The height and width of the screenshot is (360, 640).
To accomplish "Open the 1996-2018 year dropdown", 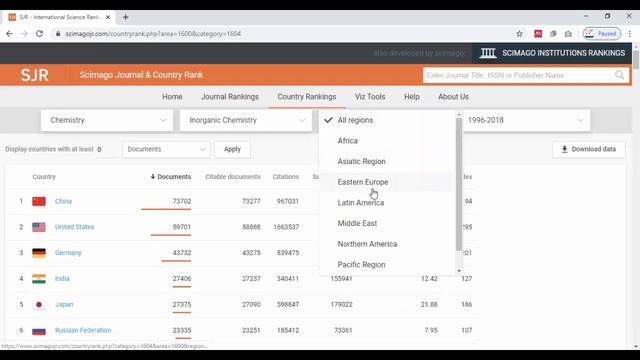I will coord(526,120).
